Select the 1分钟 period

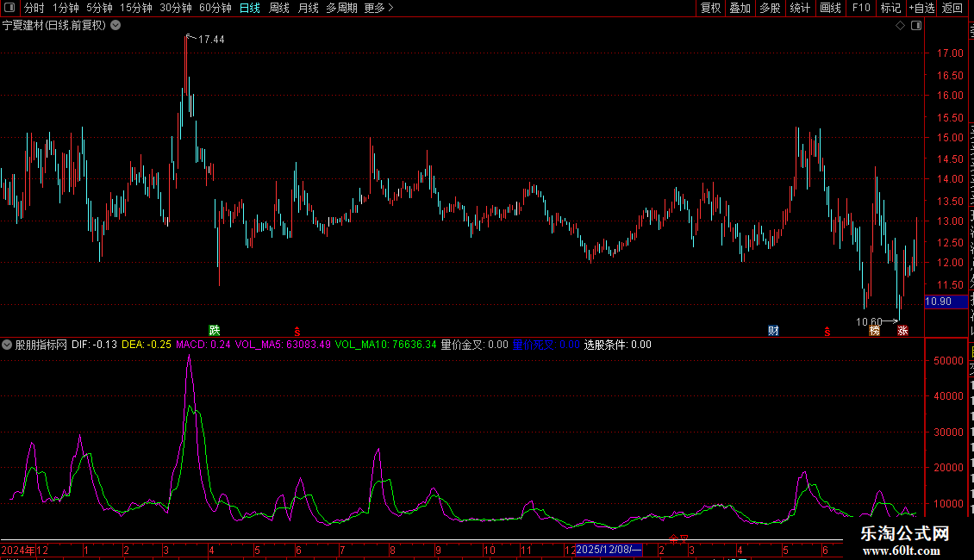[66, 8]
